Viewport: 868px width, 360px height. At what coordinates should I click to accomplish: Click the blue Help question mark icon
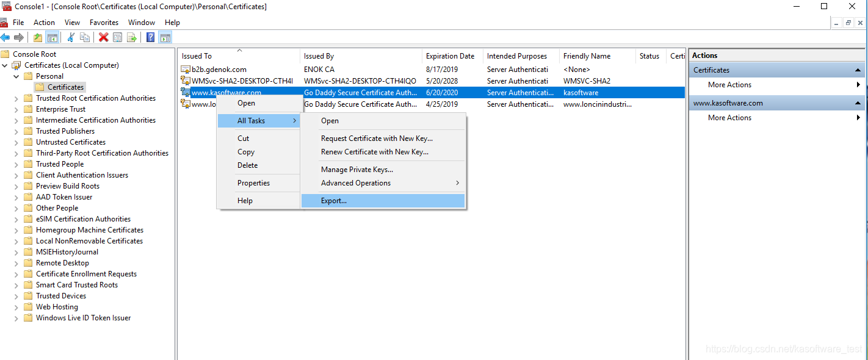150,38
